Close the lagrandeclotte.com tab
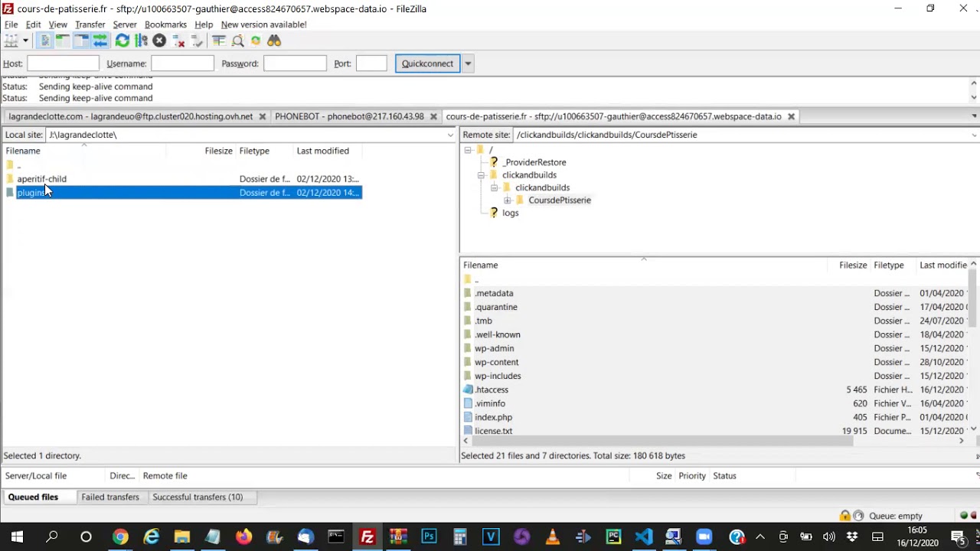Viewport: 980px width, 551px height. pos(262,116)
